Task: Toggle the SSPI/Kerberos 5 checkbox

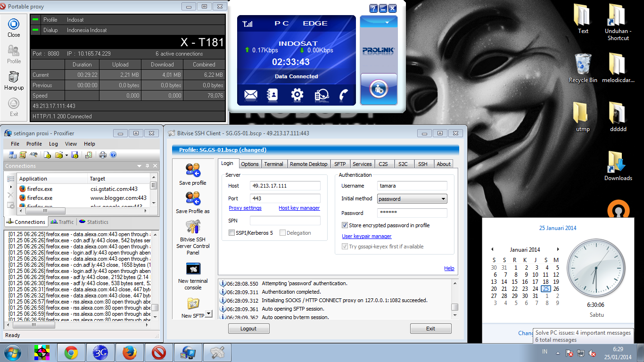Action: tap(231, 233)
